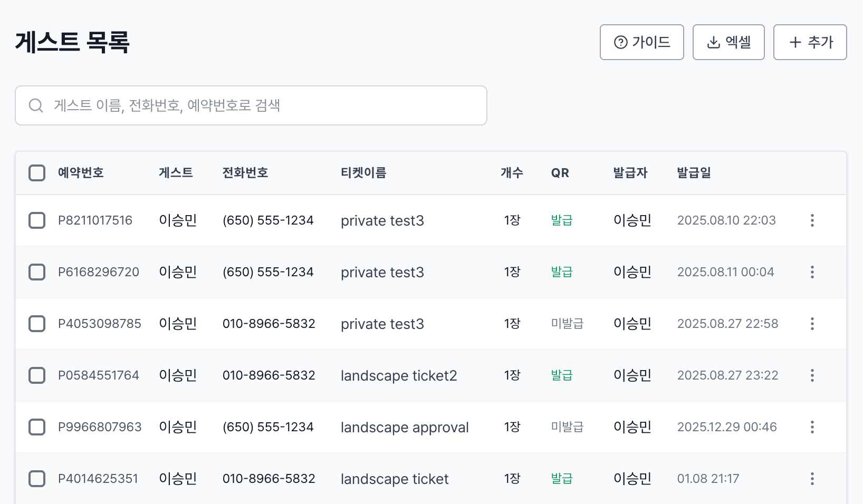Click the 엑셀 export button
Screen dimensions: 863x504
click(x=728, y=42)
